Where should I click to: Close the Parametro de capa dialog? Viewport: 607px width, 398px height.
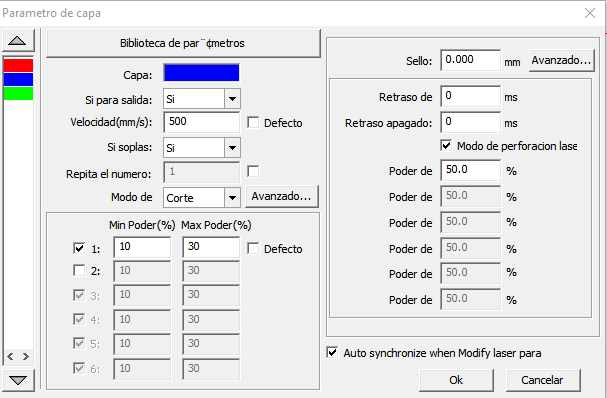[590, 13]
